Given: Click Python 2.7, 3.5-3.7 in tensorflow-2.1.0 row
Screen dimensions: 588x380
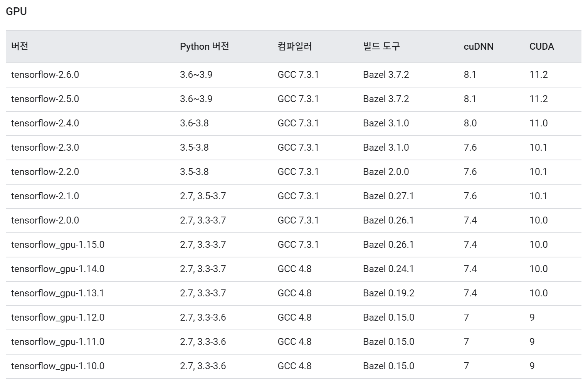Looking at the screenshot, I should pyautogui.click(x=203, y=196).
